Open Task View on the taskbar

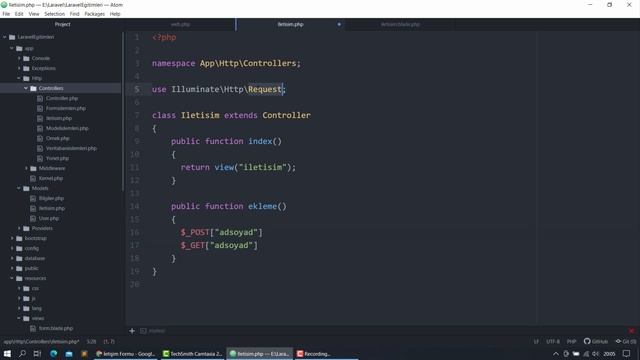coord(37,354)
